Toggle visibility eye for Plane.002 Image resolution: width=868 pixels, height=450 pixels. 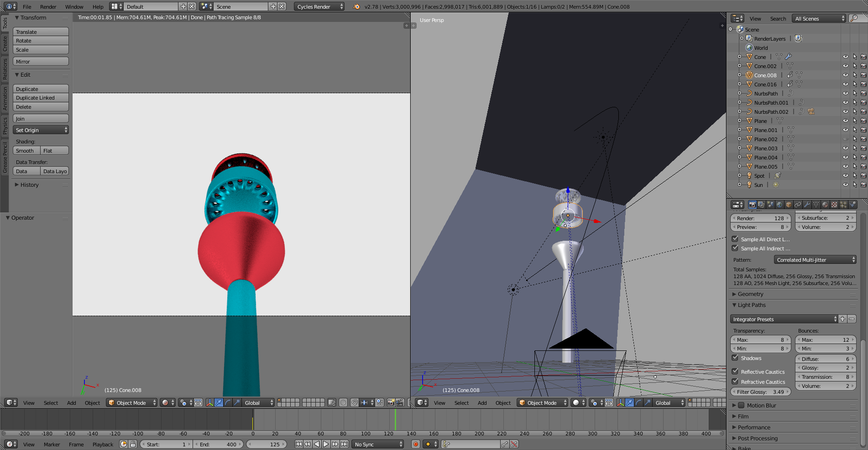(845, 139)
